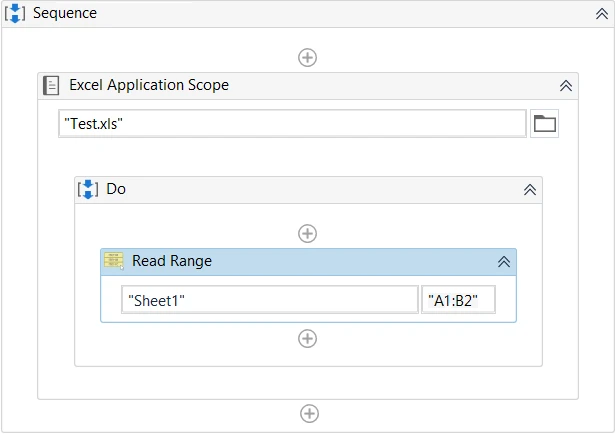Collapse the Read Range activity
615x434 pixels.
[504, 262]
